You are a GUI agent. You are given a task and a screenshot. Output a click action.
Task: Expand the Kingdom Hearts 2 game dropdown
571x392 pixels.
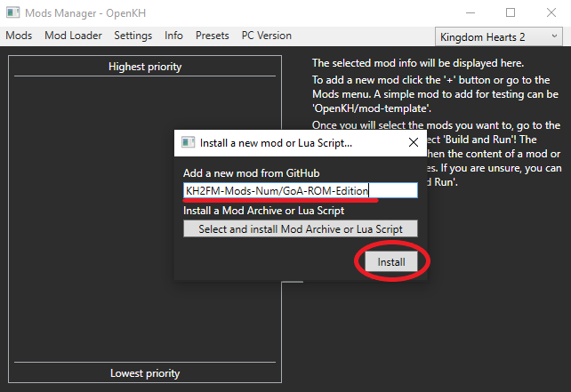[498, 36]
